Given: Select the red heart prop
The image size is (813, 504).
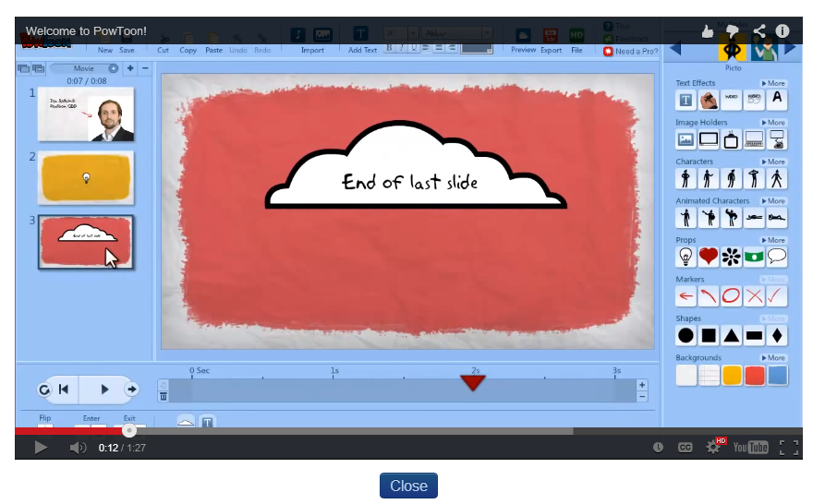Looking at the screenshot, I should tap(709, 257).
